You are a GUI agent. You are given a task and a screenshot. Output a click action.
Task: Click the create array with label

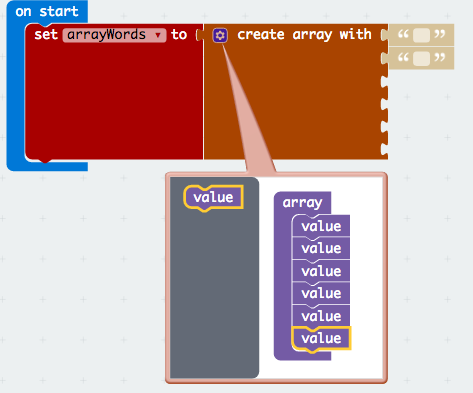tap(304, 35)
